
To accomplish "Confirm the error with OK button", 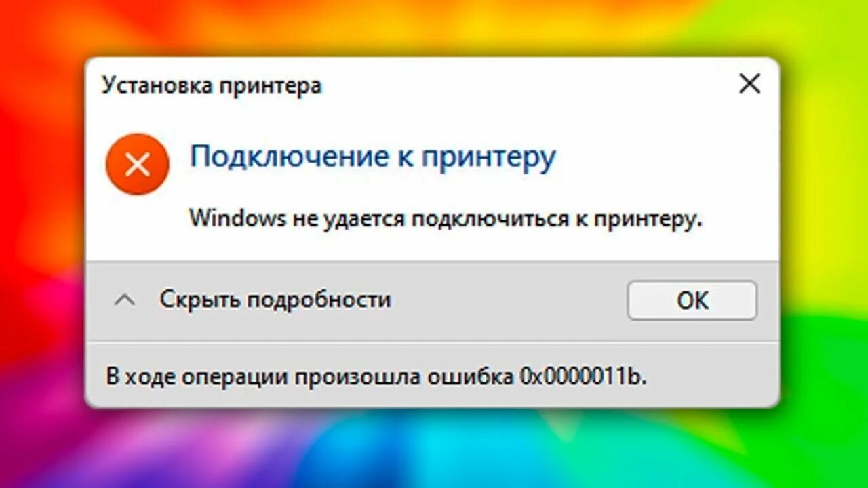I will pos(692,300).
